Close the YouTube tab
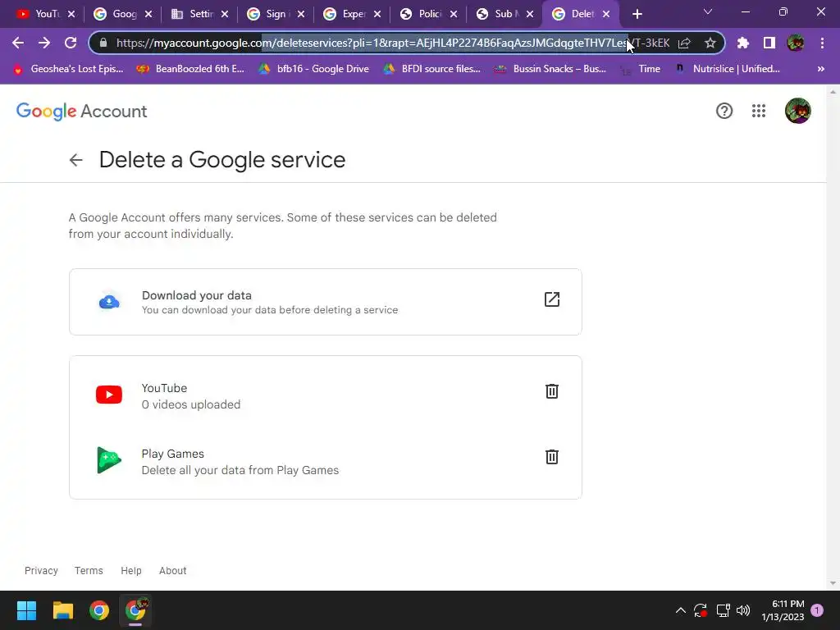Viewport: 840px width, 630px height. [72, 14]
